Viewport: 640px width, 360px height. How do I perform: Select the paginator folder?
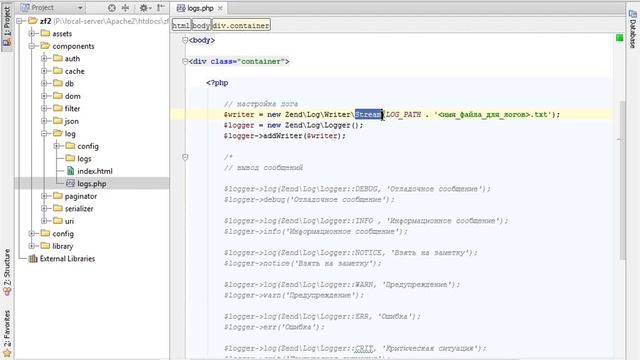click(81, 196)
